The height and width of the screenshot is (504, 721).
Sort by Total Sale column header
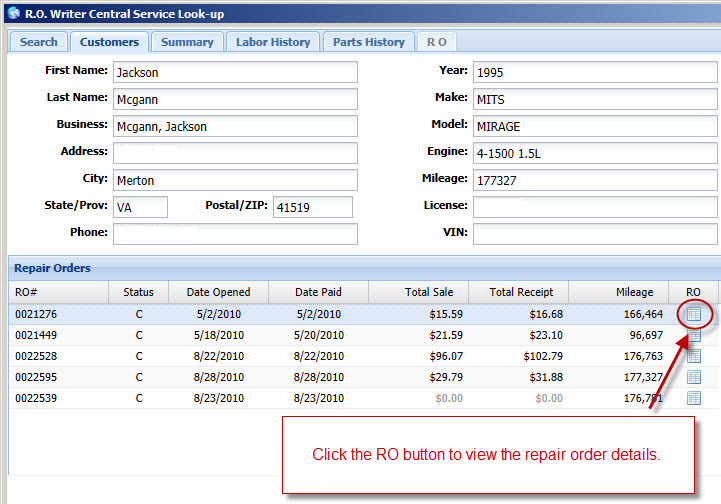(418, 292)
